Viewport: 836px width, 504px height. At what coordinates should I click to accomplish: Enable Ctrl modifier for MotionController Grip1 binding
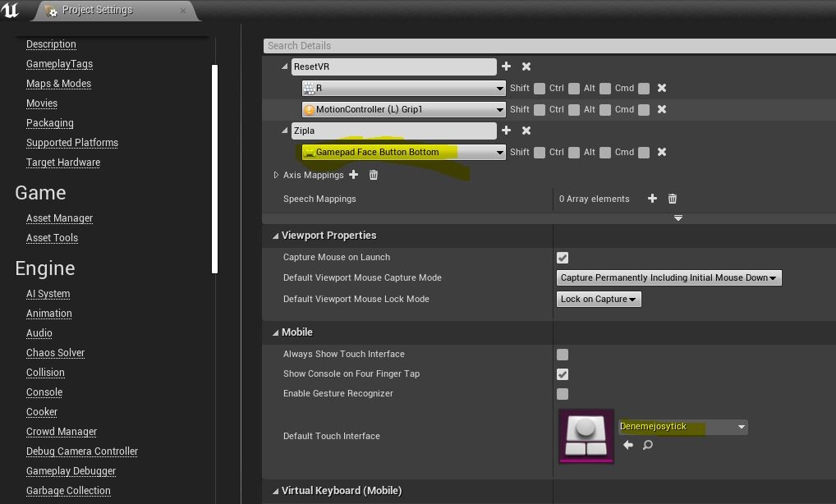click(x=574, y=110)
